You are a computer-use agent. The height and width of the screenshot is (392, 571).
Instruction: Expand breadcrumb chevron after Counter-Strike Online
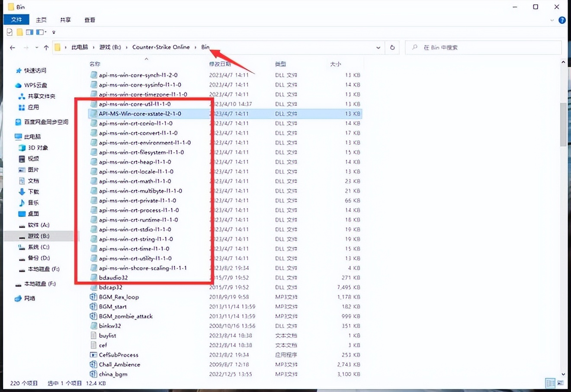[195, 47]
